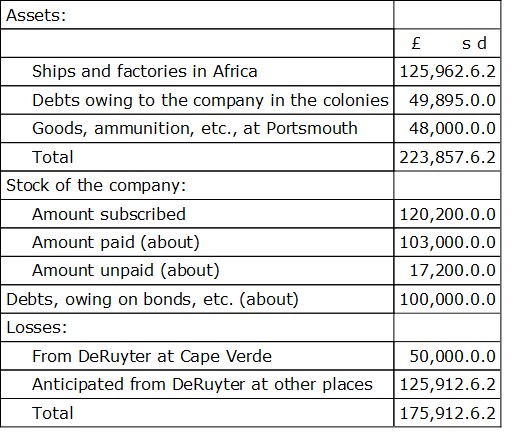Select Debts owing to the company in the colonies
The width and height of the screenshot is (520, 446).
210,100
